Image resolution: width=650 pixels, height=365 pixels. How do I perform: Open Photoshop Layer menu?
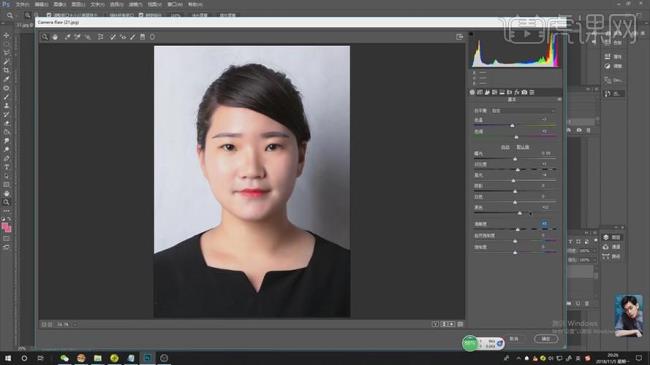tap(78, 5)
